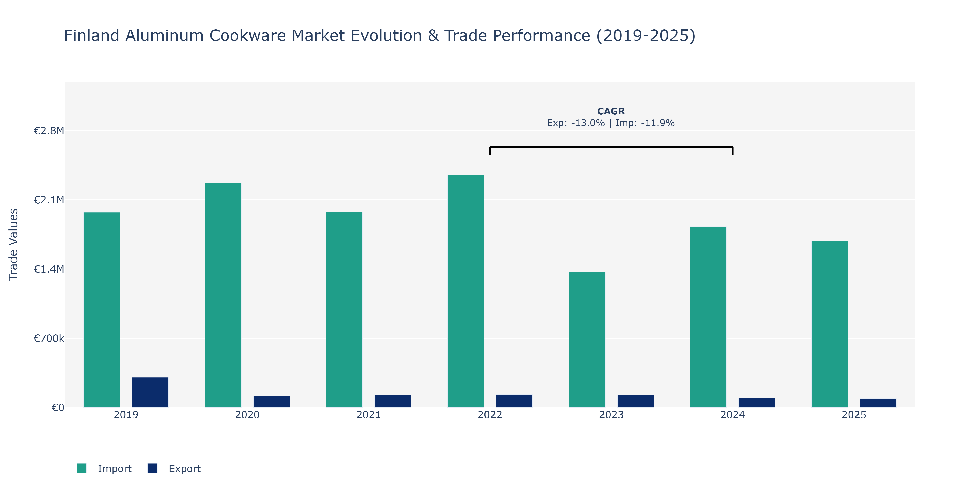Toggle the Import legend entry

tap(104, 468)
